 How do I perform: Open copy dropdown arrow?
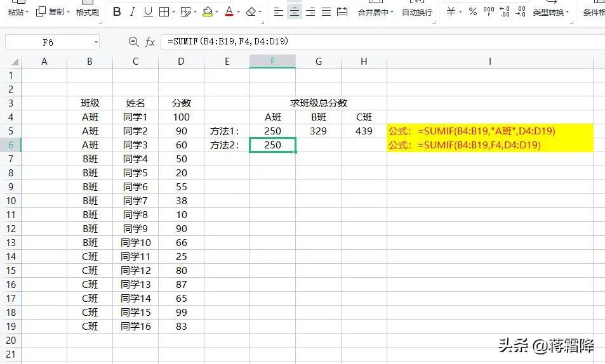coord(69,12)
